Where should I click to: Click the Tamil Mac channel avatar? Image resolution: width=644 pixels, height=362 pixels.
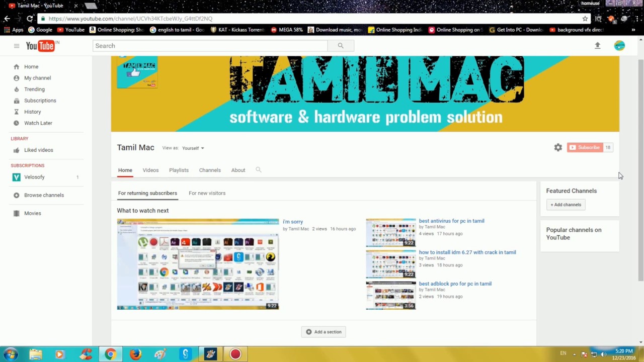pyautogui.click(x=137, y=72)
